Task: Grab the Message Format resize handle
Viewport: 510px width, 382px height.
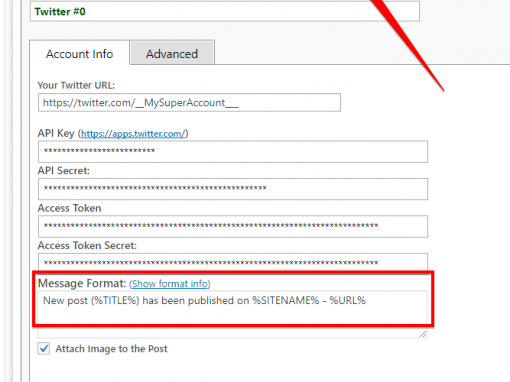Action: [423, 334]
